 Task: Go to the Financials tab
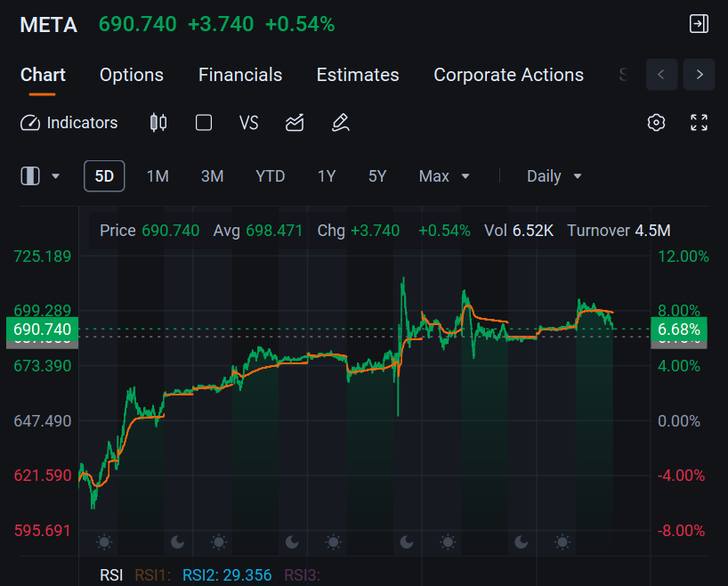[240, 75]
